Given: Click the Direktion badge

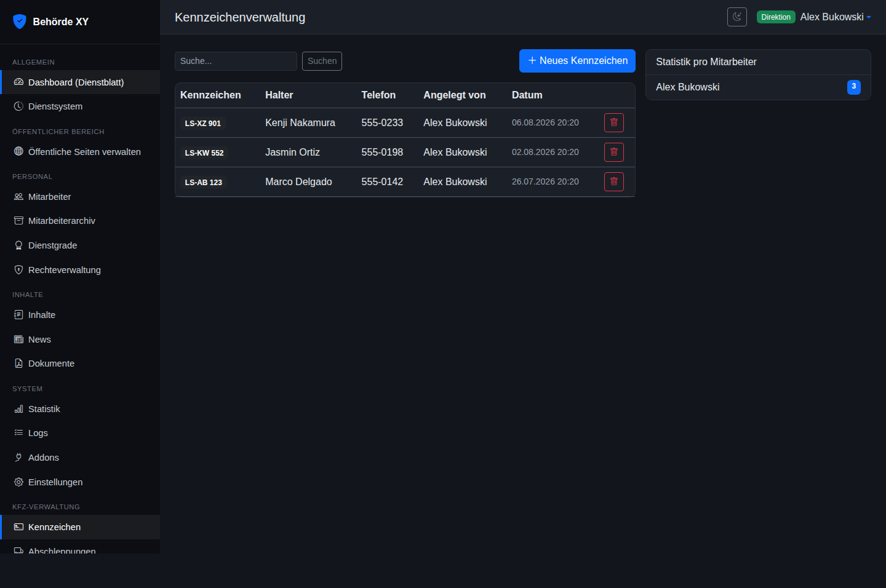Looking at the screenshot, I should coord(776,17).
